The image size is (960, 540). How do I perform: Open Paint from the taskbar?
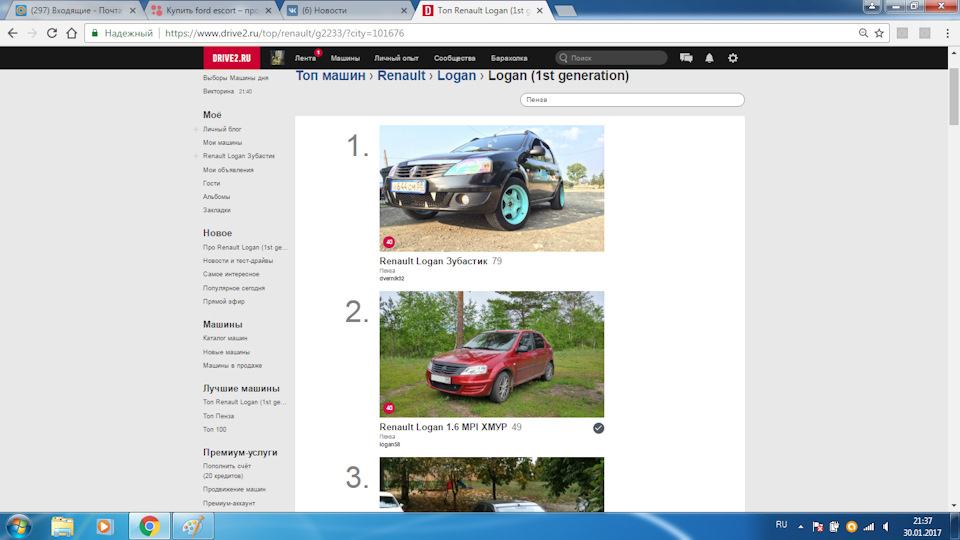pyautogui.click(x=193, y=527)
